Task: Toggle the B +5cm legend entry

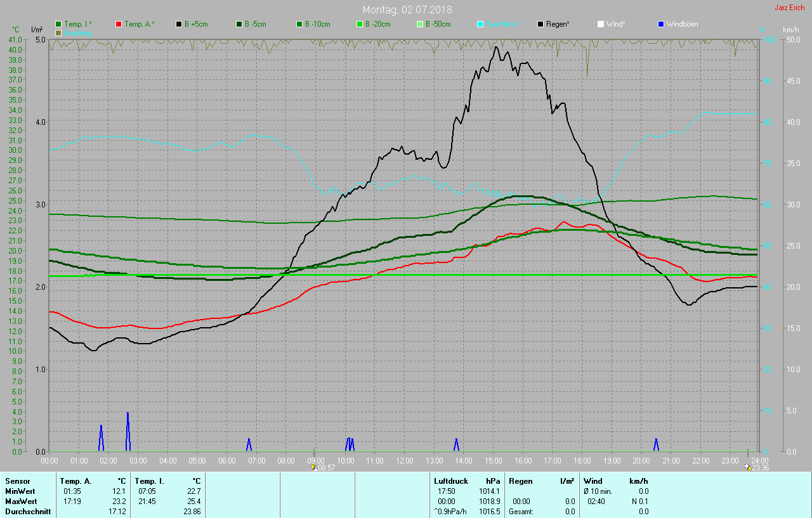Action: coord(196,24)
